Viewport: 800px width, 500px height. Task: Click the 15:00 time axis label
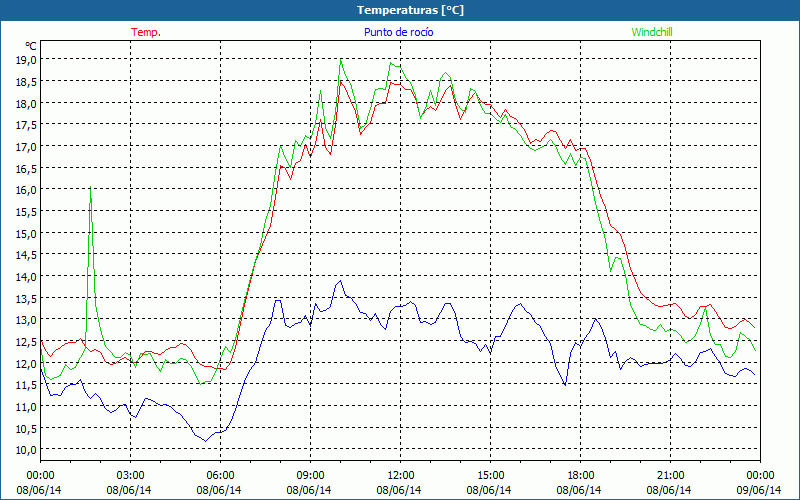point(490,476)
